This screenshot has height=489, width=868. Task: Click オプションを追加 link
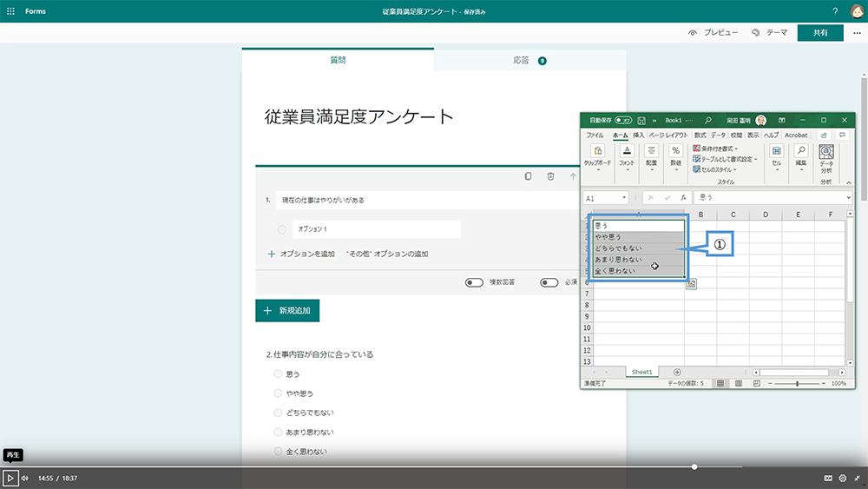point(301,254)
